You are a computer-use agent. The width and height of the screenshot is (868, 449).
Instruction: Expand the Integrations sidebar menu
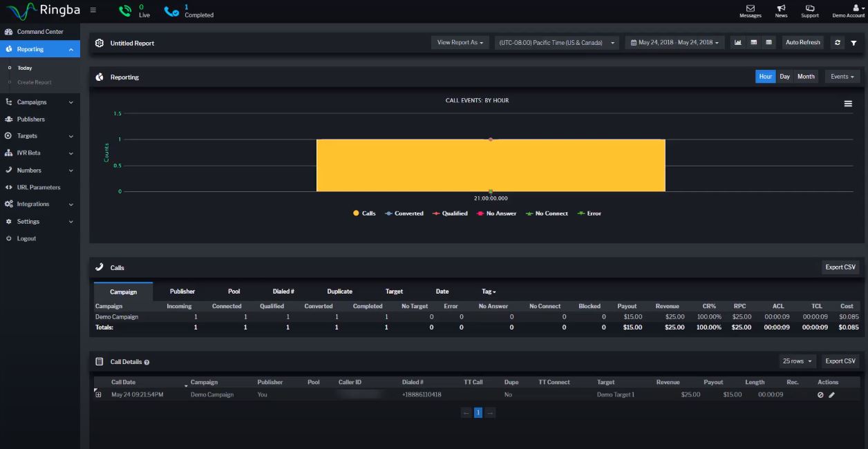coord(40,204)
